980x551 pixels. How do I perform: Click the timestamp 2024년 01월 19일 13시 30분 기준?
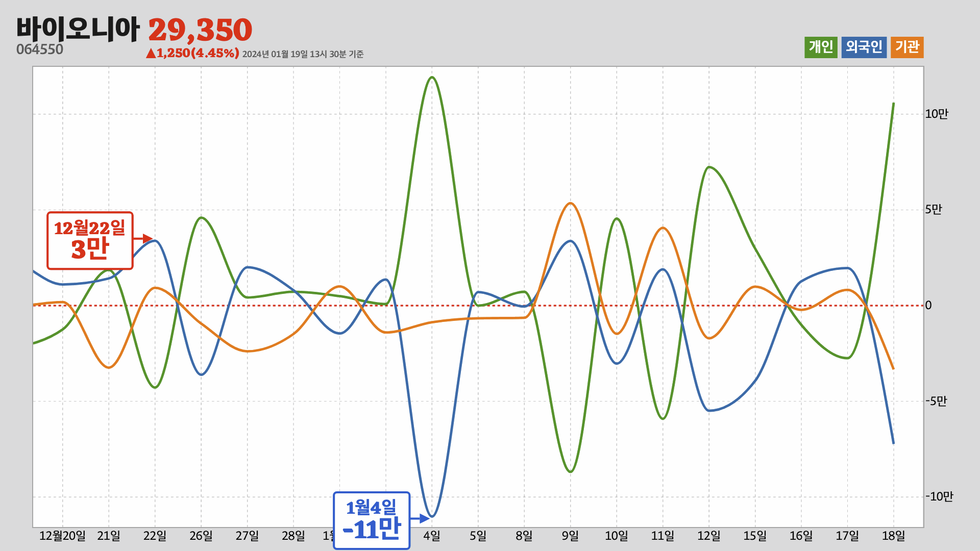303,54
